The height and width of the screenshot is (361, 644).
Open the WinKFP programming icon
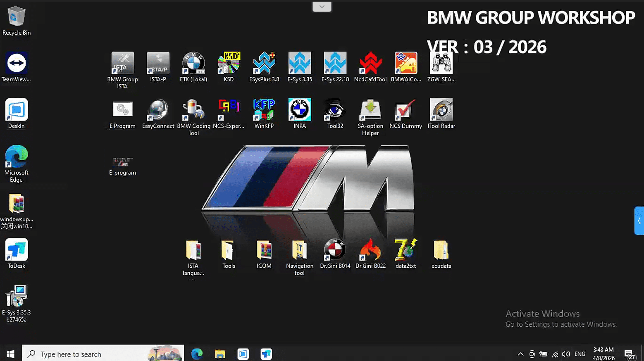264,110
